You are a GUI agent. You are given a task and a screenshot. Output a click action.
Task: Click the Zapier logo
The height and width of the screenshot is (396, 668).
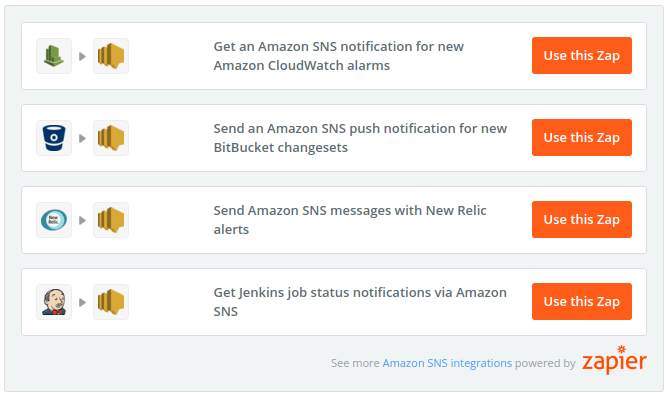click(614, 360)
